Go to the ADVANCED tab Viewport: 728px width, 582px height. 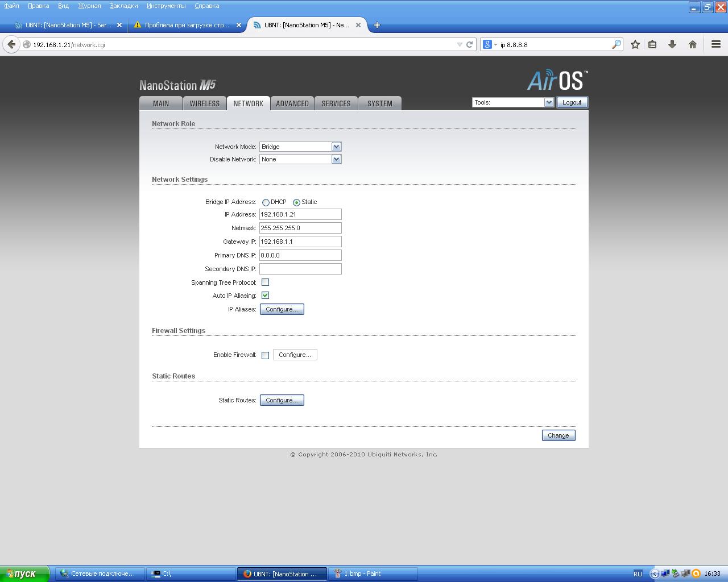pyautogui.click(x=292, y=103)
